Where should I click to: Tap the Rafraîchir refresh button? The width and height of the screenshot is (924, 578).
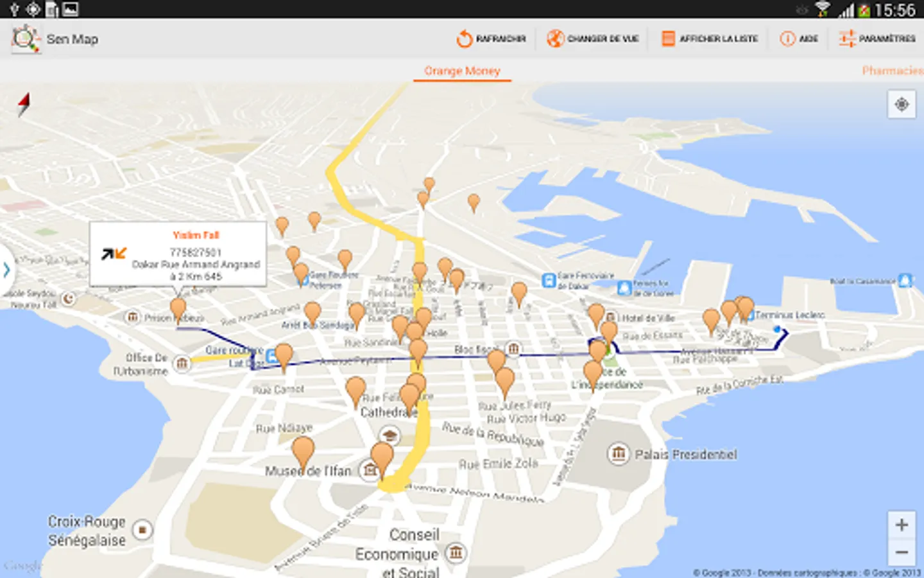click(x=491, y=39)
